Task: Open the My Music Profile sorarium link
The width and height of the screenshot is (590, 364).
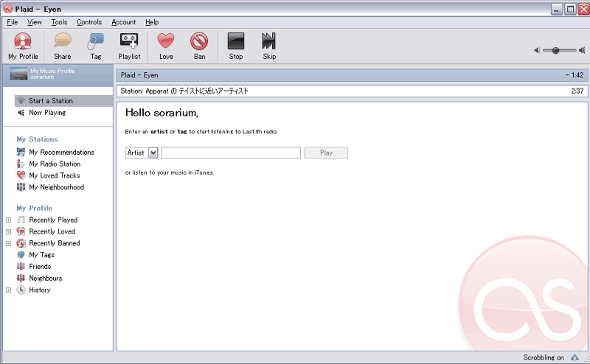Action: [52, 74]
